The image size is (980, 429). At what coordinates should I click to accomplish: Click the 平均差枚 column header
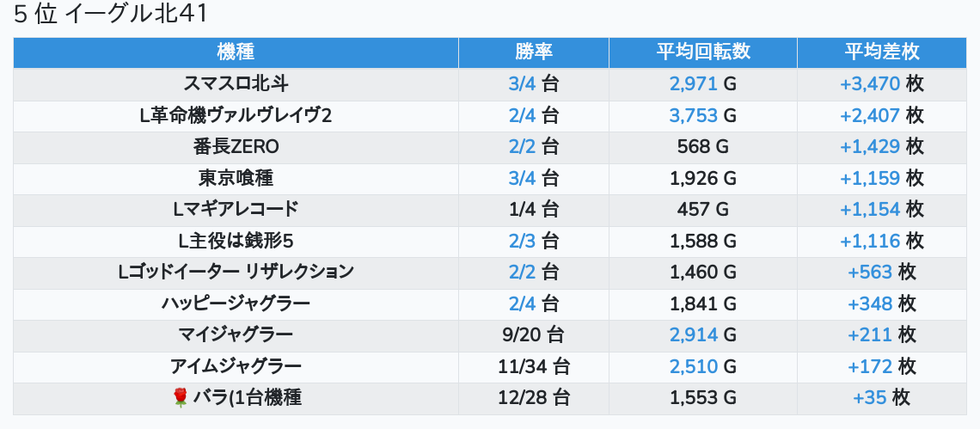pyautogui.click(x=881, y=52)
